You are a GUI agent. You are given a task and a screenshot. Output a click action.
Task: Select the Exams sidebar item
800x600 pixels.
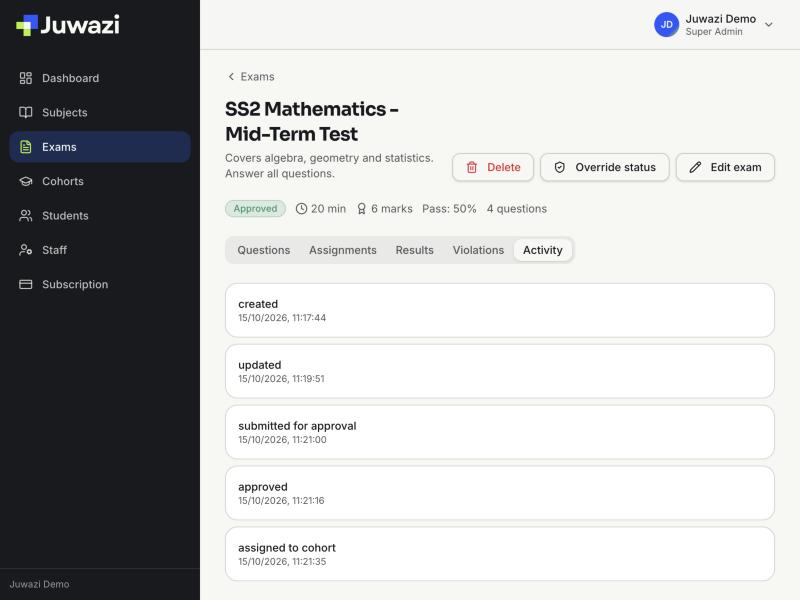(x=100, y=147)
